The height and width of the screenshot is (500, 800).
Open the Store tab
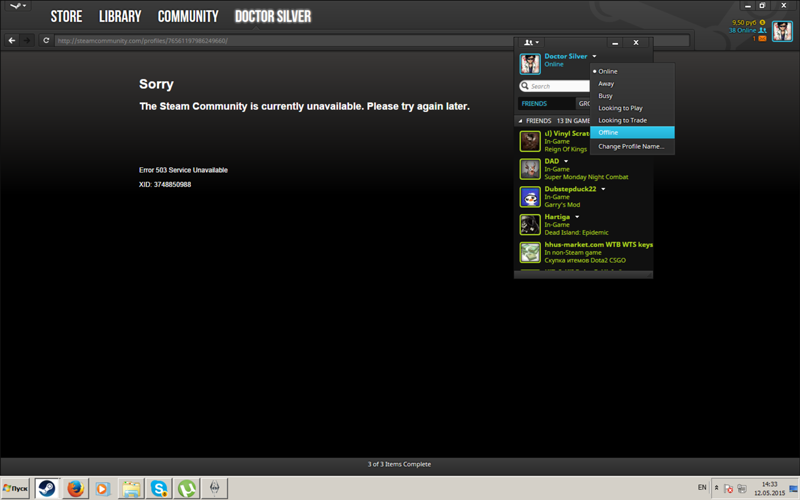[x=66, y=16]
